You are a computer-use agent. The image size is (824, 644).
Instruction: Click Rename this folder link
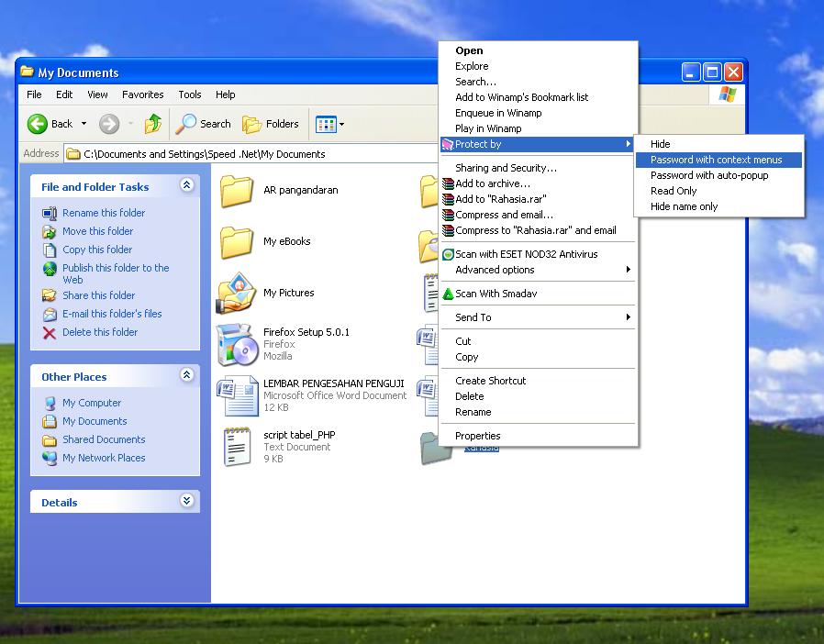(104, 213)
